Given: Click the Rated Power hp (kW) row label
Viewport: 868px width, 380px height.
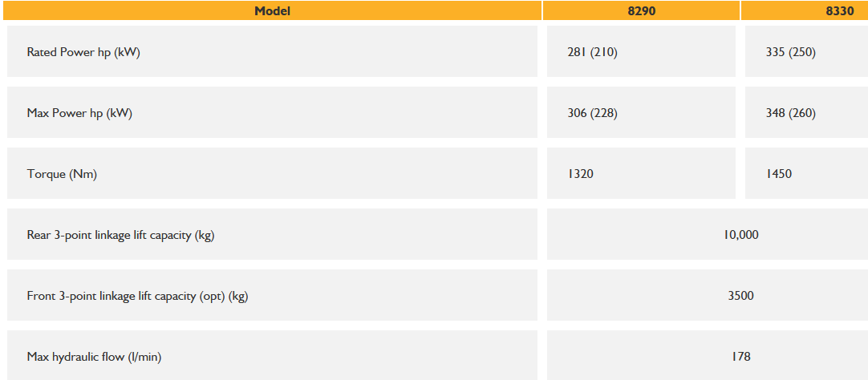Looking at the screenshot, I should [83, 52].
